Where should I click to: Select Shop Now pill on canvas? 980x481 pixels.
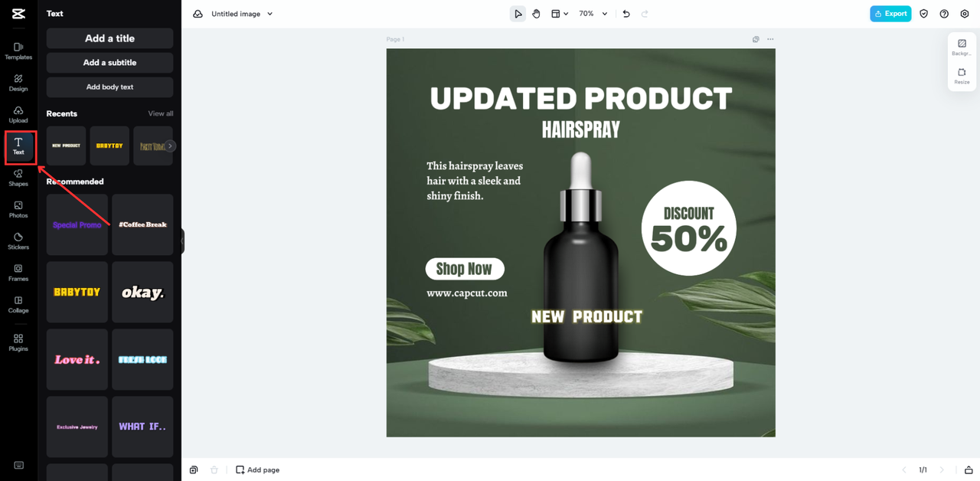465,269
